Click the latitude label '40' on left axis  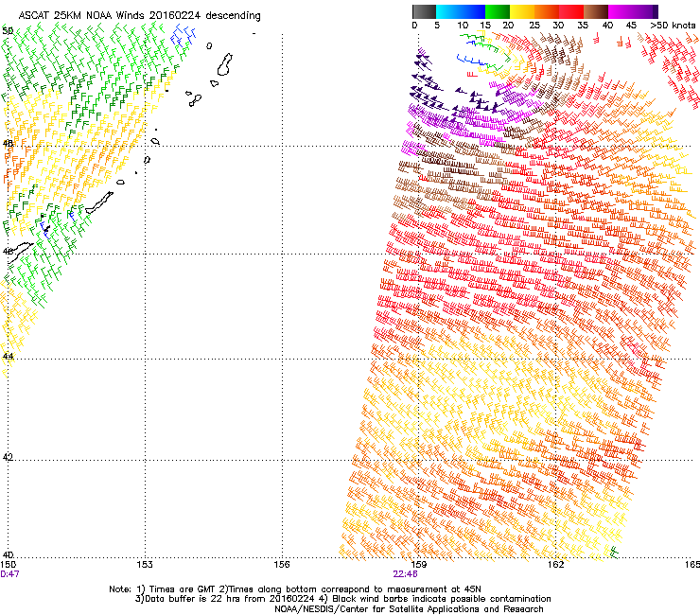point(8,554)
